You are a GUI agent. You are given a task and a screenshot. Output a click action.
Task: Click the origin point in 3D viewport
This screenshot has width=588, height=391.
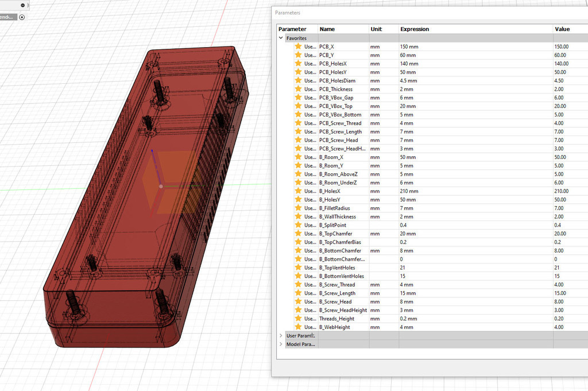161,187
